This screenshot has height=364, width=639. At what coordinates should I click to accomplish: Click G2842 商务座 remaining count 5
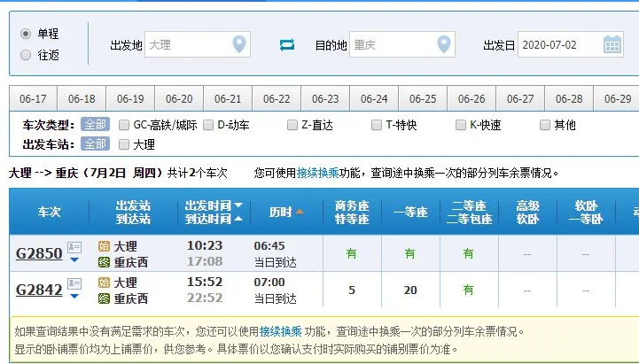352,290
